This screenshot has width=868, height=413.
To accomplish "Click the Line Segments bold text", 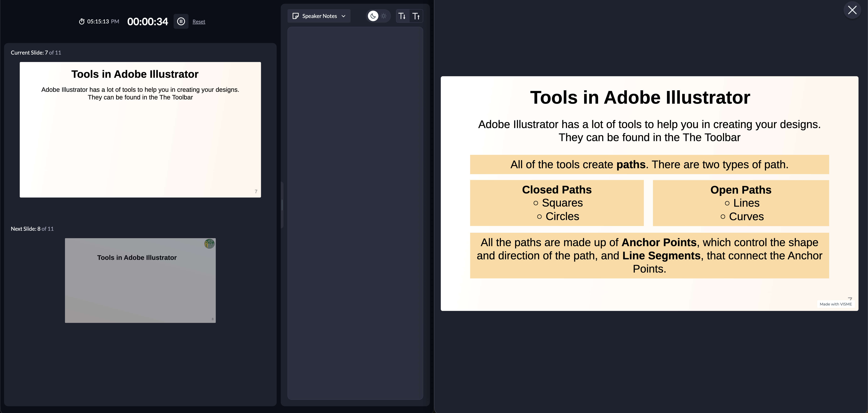I will pos(661,255).
